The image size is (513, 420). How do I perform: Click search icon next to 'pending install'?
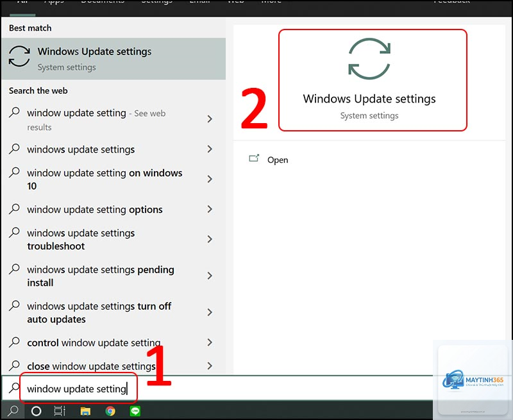[x=14, y=269]
